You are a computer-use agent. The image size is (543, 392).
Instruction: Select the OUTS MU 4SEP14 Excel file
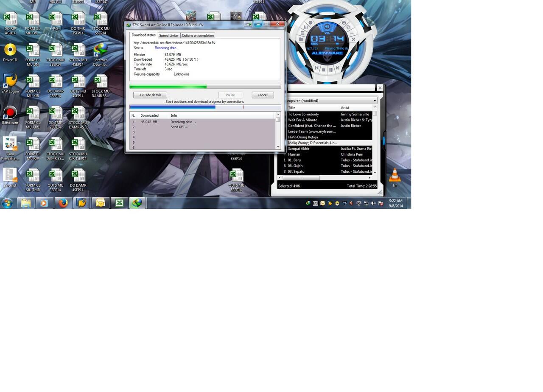[78, 86]
